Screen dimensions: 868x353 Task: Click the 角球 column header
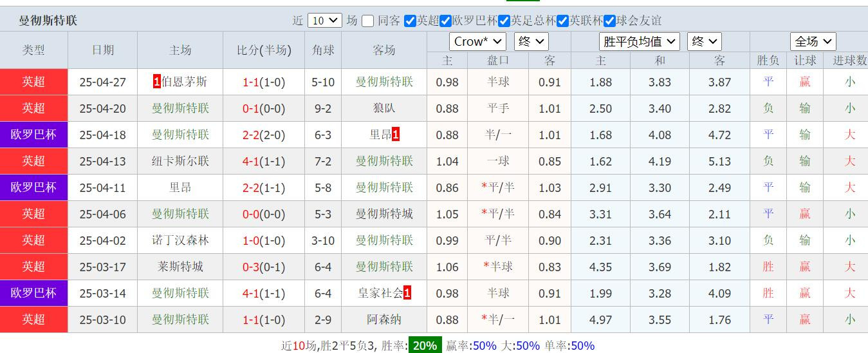[323, 50]
